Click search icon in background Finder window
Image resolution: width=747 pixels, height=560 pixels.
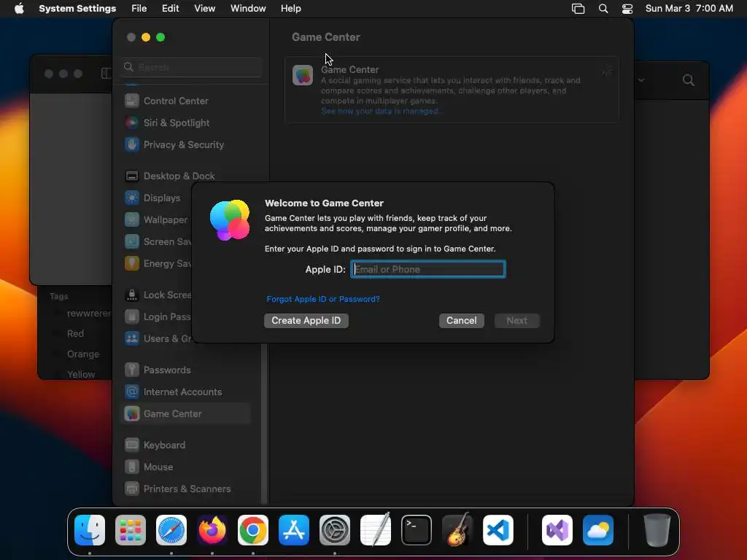[x=689, y=80]
